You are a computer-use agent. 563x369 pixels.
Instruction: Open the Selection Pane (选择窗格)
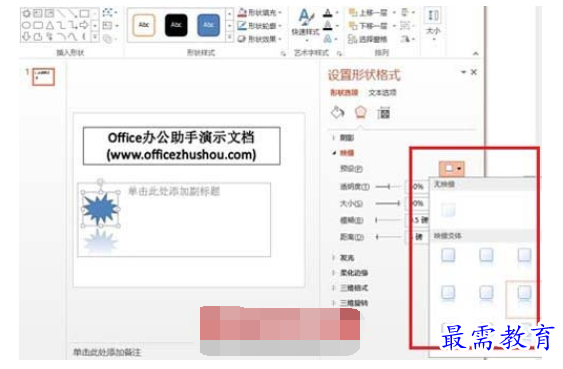tap(368, 38)
